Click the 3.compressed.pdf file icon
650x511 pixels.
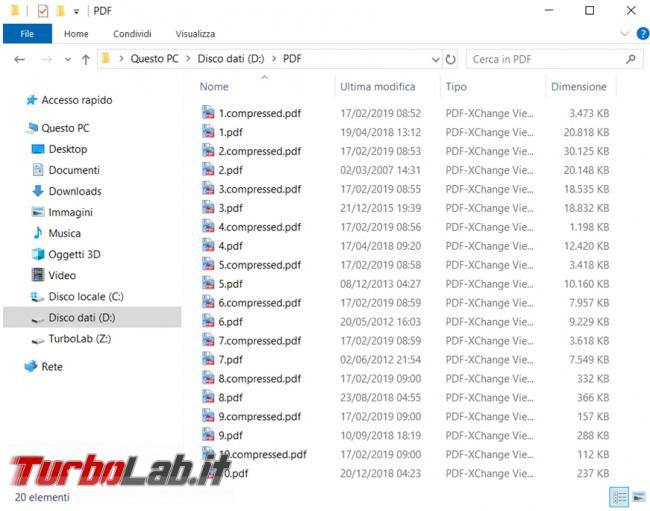(x=208, y=189)
